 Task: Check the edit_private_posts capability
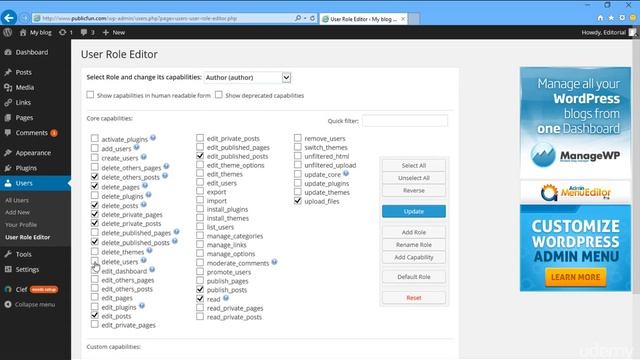pos(200,138)
